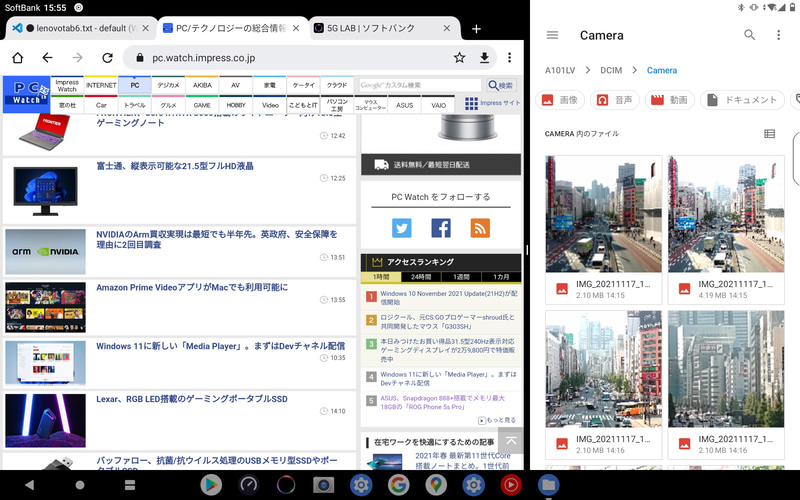Go to A101LV in breadcrumb
Viewport: 800px width, 500px height.
(x=560, y=70)
